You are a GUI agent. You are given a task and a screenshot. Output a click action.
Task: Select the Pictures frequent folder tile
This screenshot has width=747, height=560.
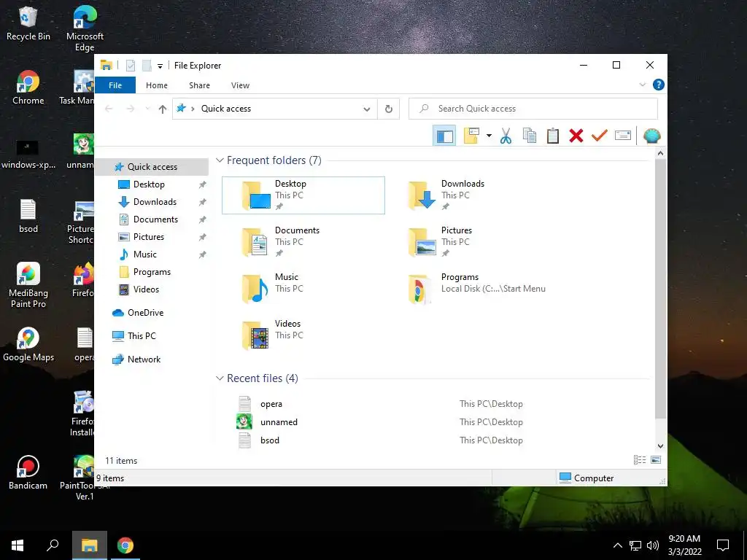coord(469,242)
